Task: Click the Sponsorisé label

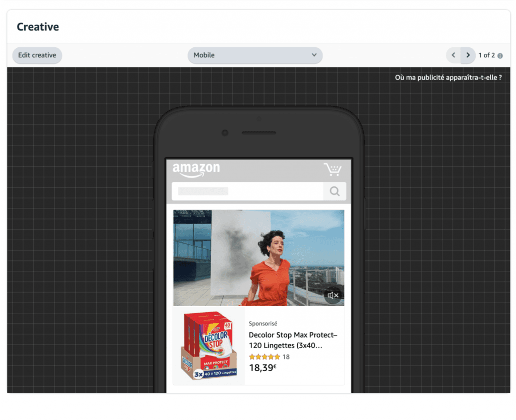Action: (263, 324)
